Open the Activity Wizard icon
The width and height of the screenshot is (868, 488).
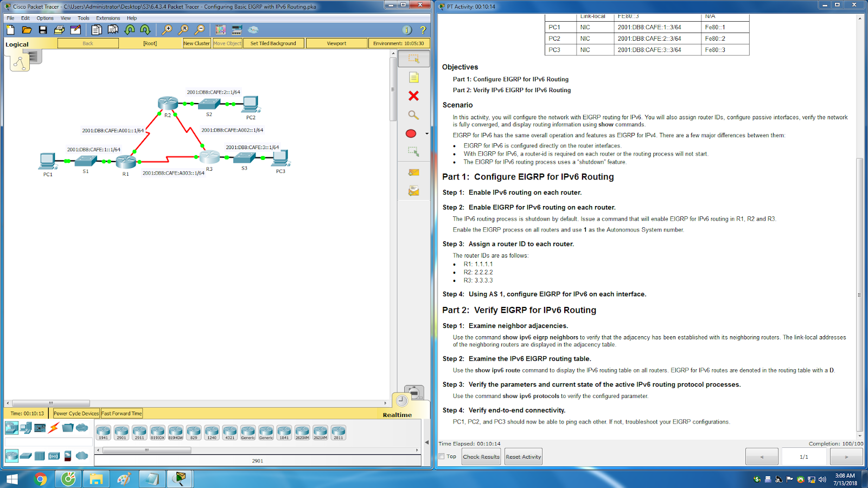point(75,30)
